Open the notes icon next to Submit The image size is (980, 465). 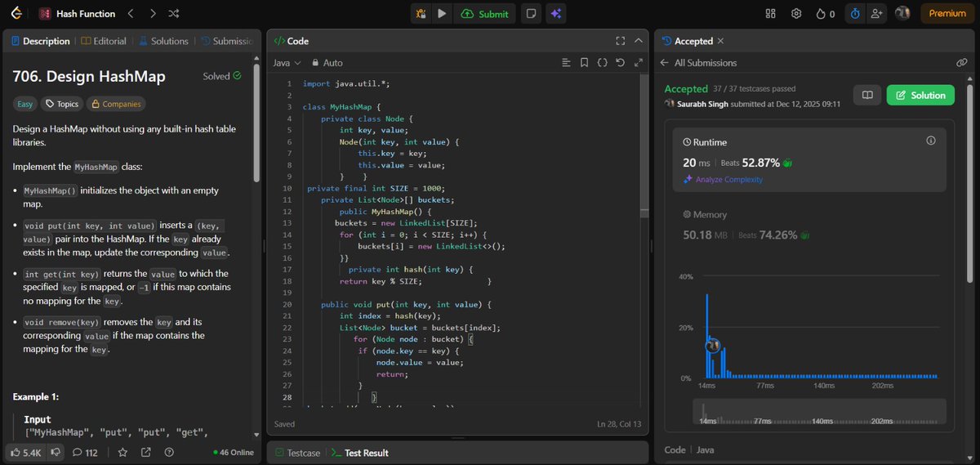click(x=532, y=13)
